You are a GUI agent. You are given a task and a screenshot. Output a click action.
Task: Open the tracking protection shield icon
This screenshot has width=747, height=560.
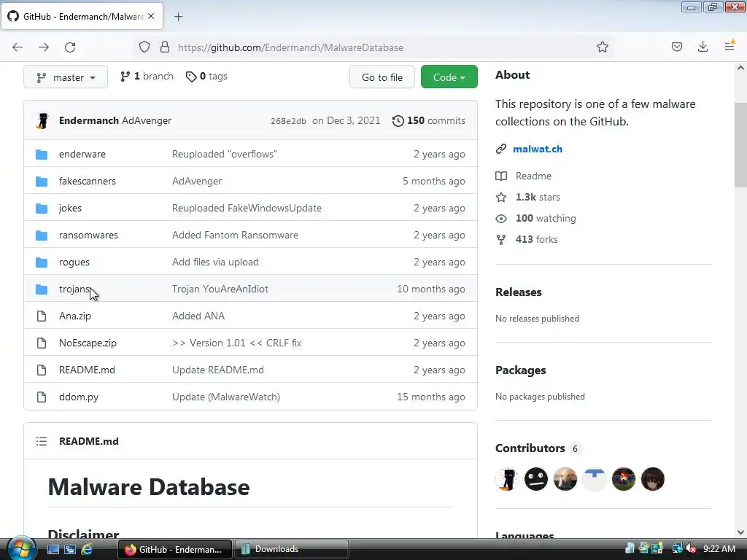[144, 47]
